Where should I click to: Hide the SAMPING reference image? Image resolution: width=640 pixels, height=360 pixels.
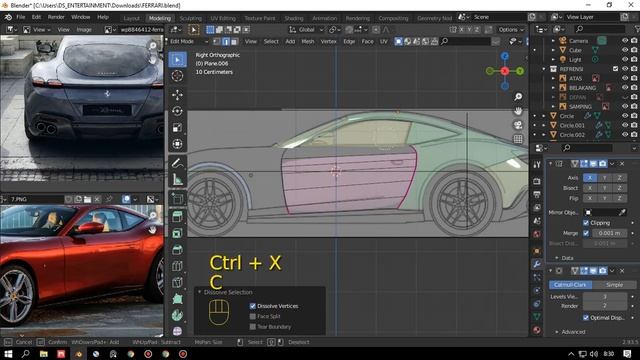[625, 106]
